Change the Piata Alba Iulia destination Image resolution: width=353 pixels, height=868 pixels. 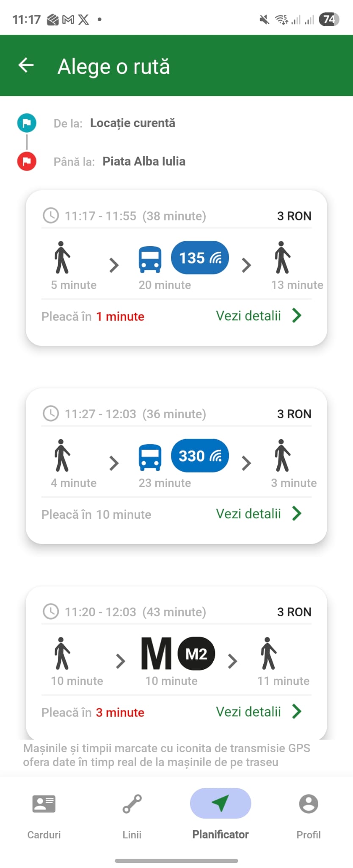(144, 161)
